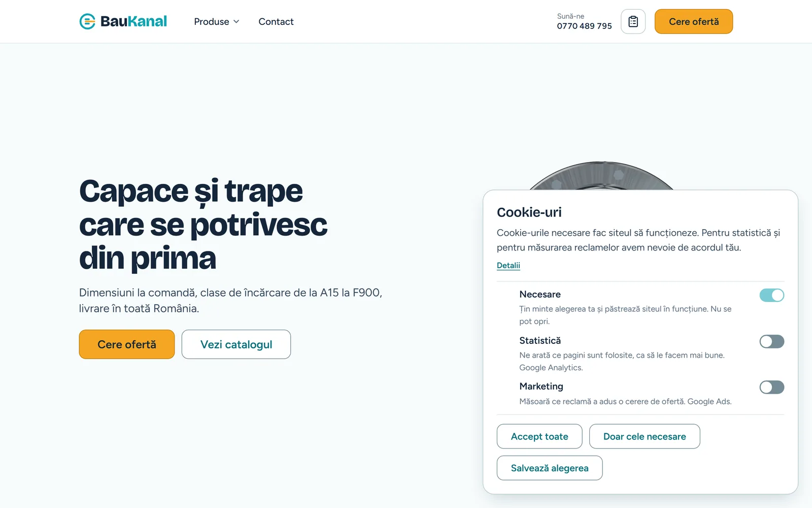Viewport: 812px width, 508px height.
Task: Click the Necesare label text
Action: [x=540, y=294]
